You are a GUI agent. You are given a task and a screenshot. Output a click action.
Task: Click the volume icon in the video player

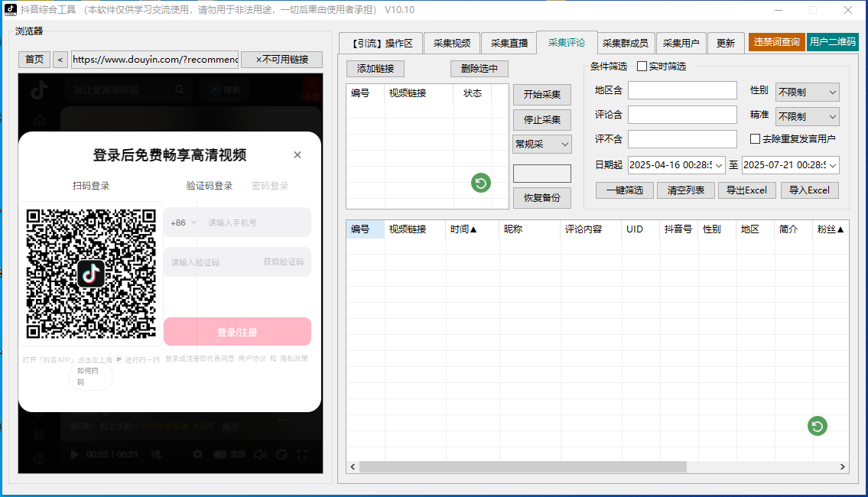coord(258,453)
